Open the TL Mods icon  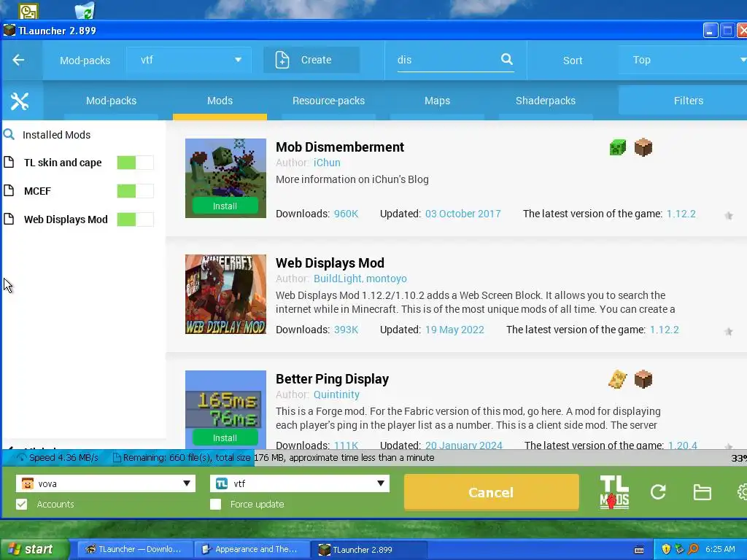coord(614,492)
